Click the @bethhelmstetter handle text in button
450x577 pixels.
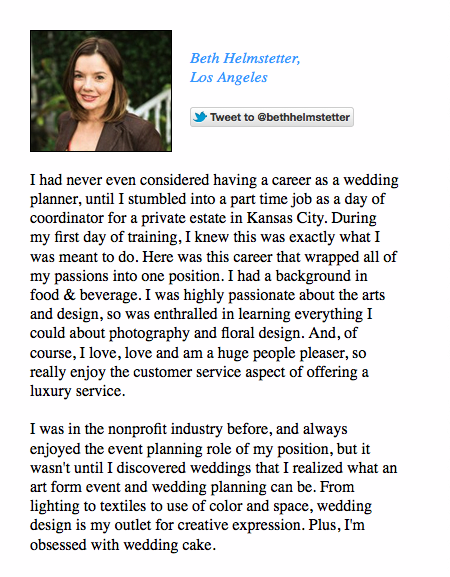click(303, 117)
